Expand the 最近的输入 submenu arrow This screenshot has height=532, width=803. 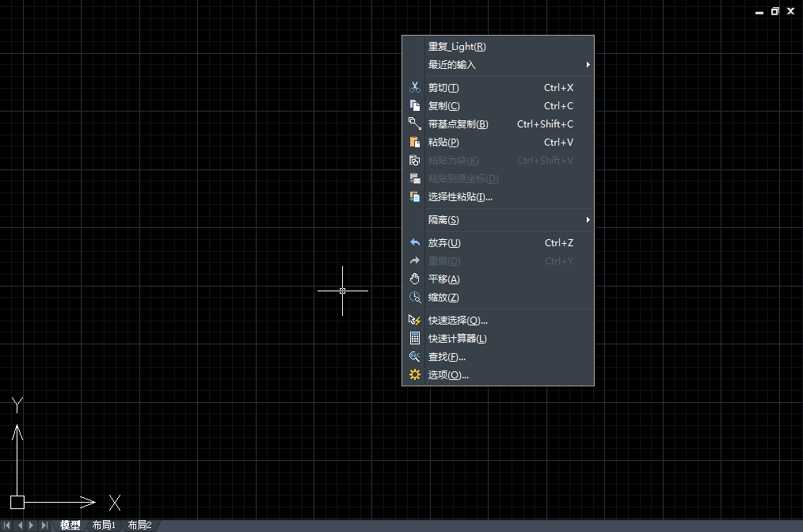[588, 65]
